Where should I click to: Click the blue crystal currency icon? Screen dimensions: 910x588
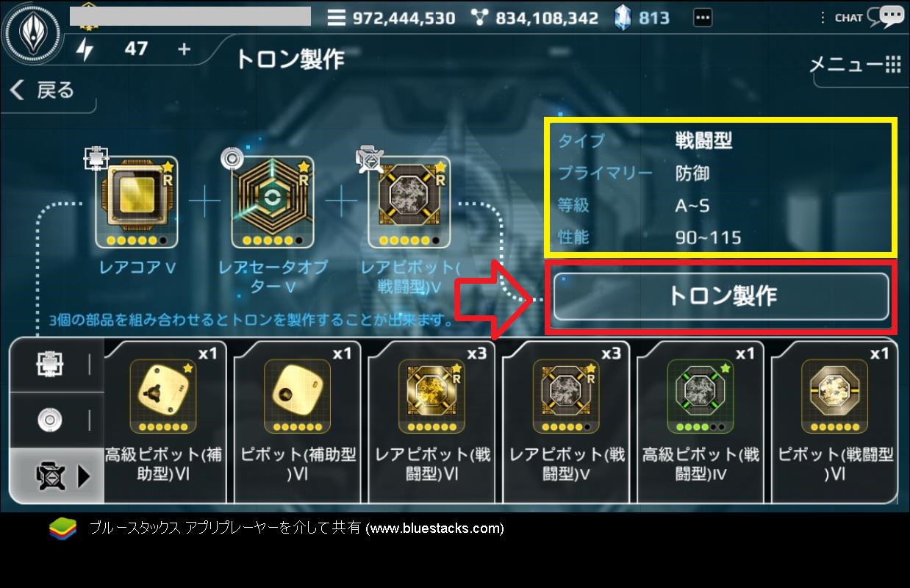pos(621,18)
